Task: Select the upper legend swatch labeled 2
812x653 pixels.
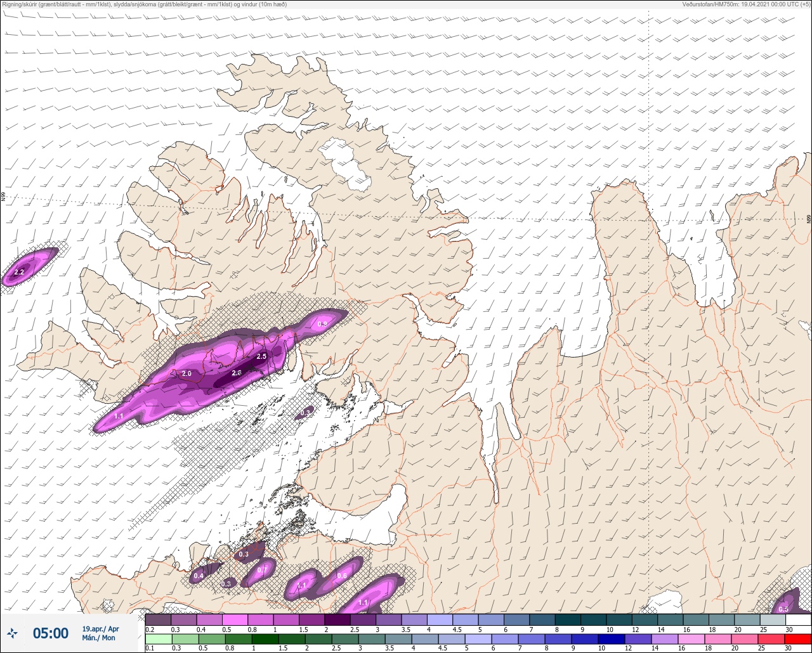Action: coord(337,619)
